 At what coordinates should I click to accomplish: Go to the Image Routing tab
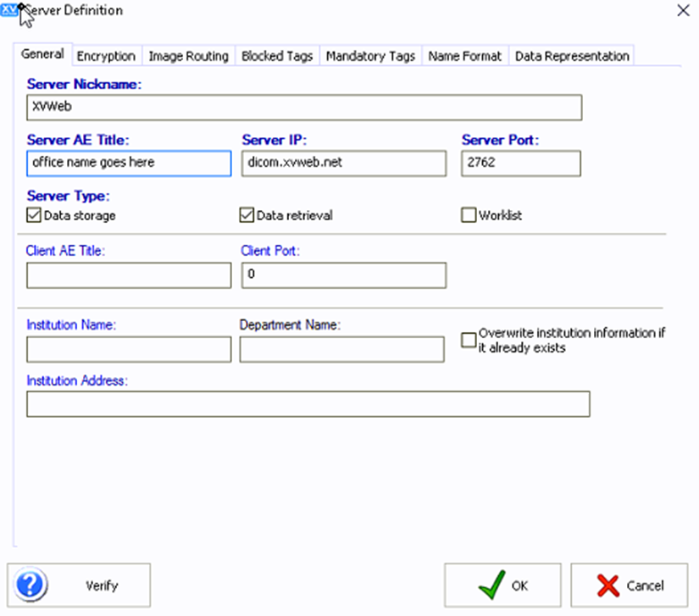coord(189,56)
